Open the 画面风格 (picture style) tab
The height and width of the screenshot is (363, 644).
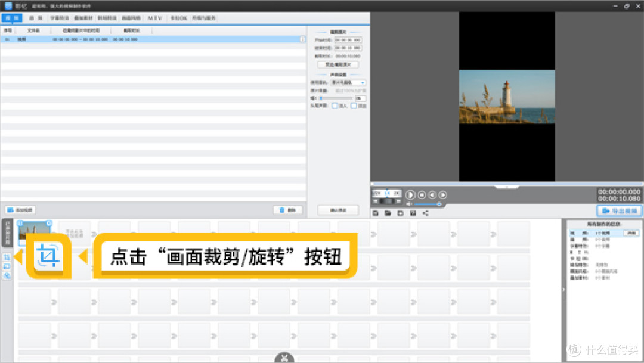tap(131, 18)
